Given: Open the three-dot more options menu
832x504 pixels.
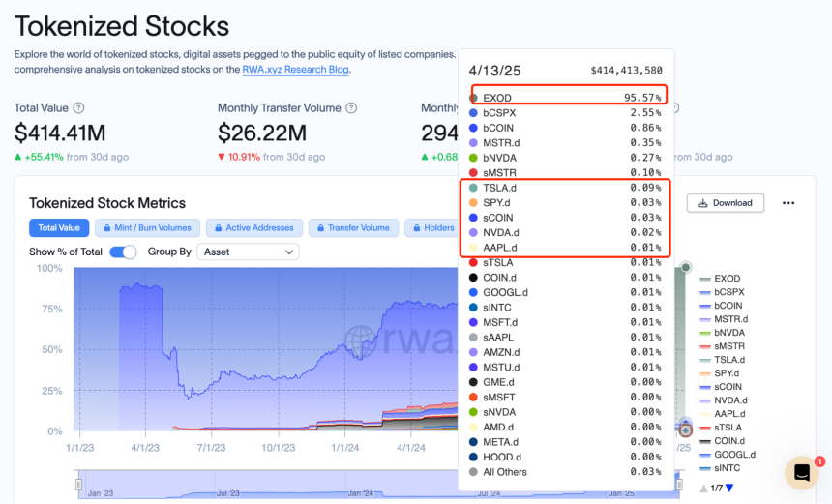Looking at the screenshot, I should pyautogui.click(x=788, y=203).
